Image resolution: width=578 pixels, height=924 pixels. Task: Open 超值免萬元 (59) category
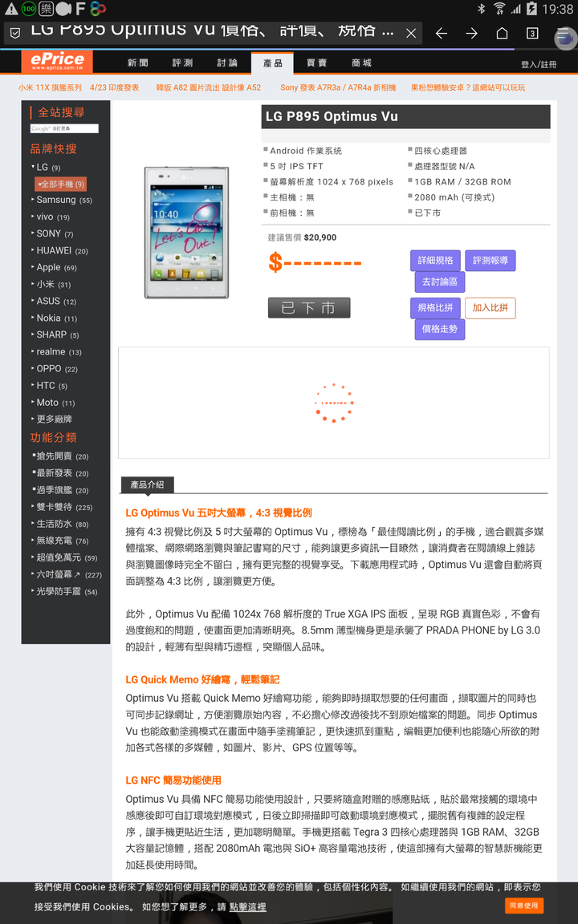click(64, 557)
